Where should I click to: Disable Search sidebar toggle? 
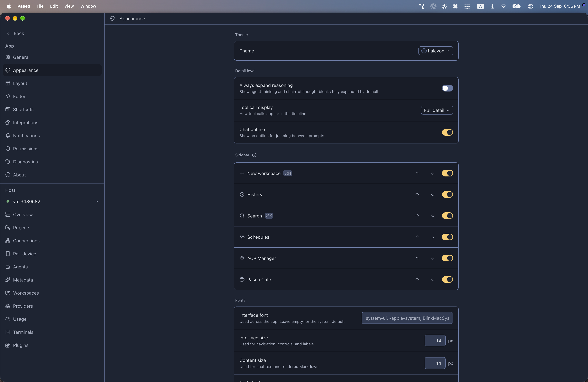(447, 216)
